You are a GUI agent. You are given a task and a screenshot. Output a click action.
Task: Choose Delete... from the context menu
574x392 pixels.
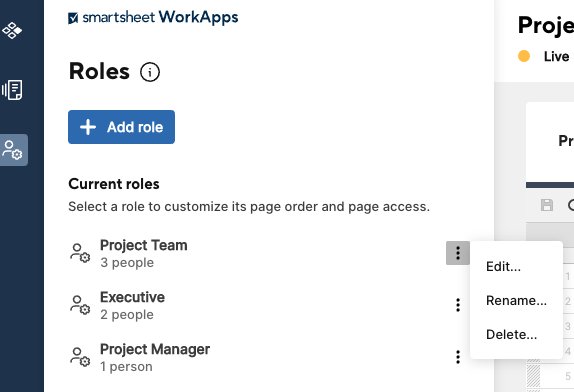511,335
